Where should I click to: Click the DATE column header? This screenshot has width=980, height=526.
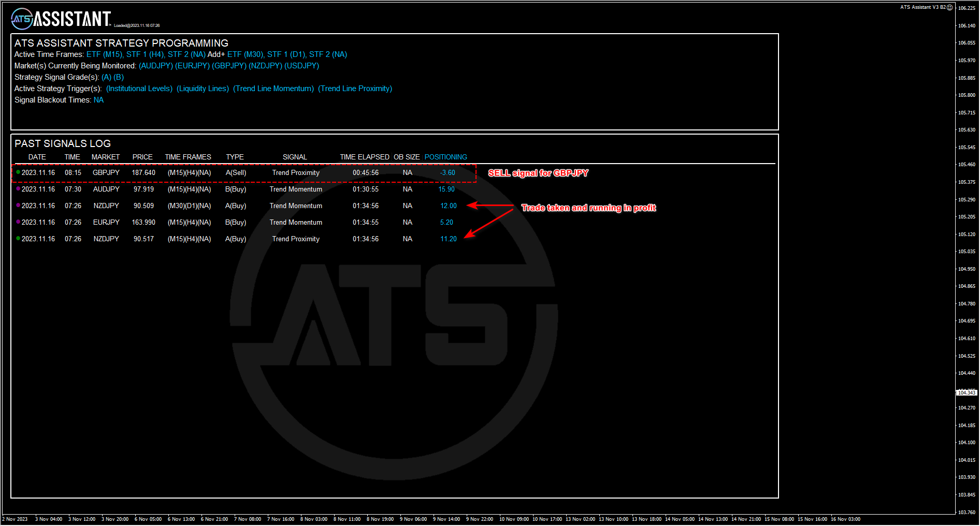pyautogui.click(x=37, y=157)
